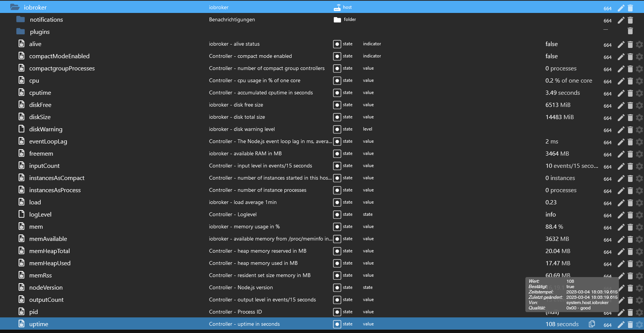This screenshot has width=644, height=333.
Task: Expand the plugins folder
Action: coord(21,31)
